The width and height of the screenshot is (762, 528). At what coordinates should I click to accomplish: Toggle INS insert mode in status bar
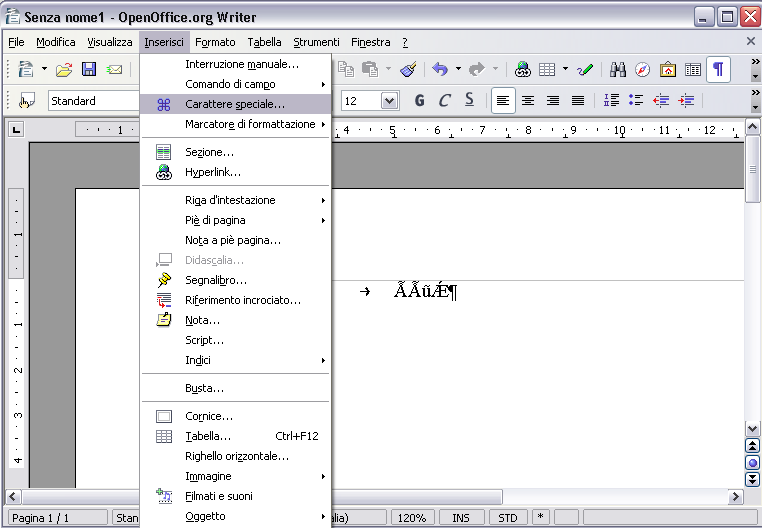[461, 518]
